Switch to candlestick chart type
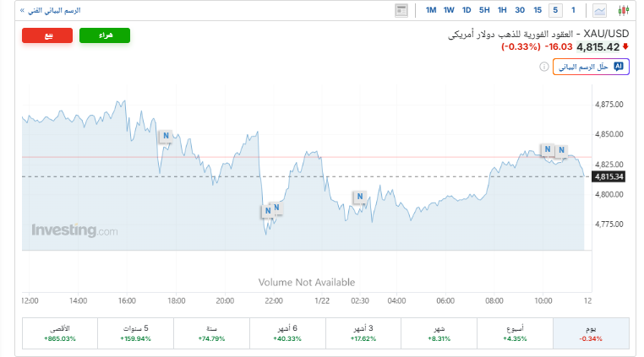The height and width of the screenshot is (357, 644). tap(625, 11)
